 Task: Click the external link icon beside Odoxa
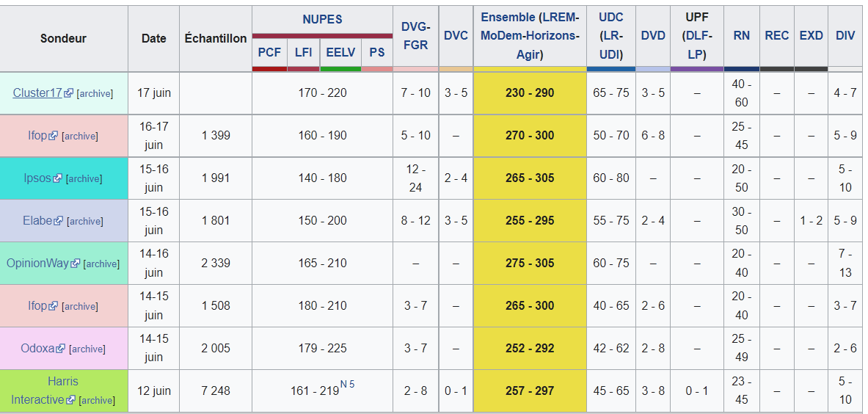[x=61, y=349]
